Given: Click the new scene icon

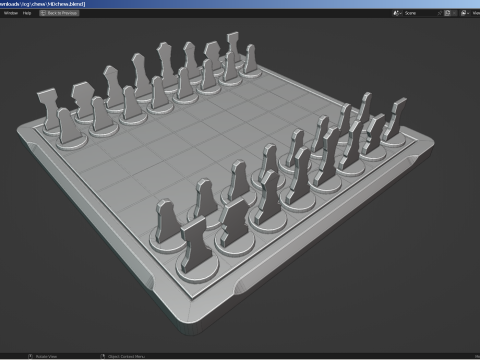Looking at the screenshot, I should [447, 13].
